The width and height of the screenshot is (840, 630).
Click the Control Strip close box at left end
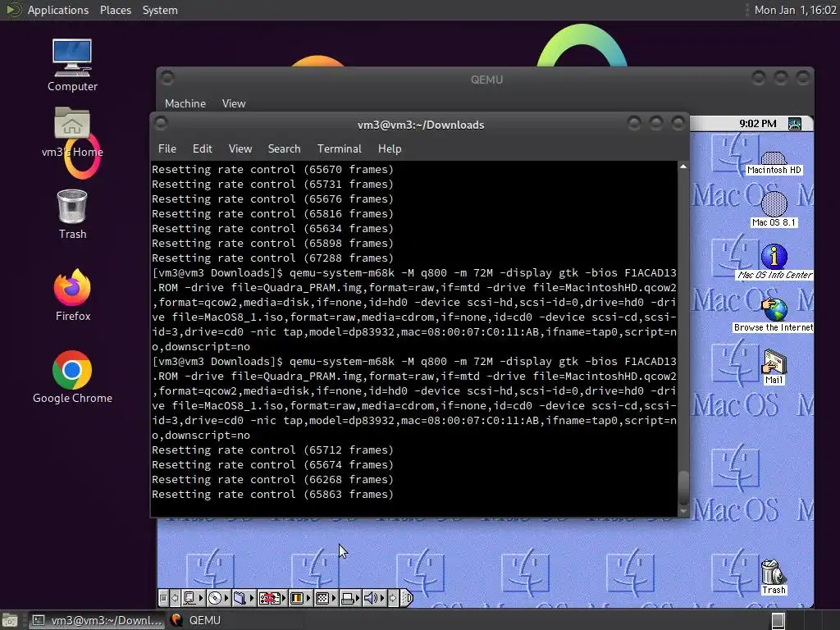(x=163, y=598)
